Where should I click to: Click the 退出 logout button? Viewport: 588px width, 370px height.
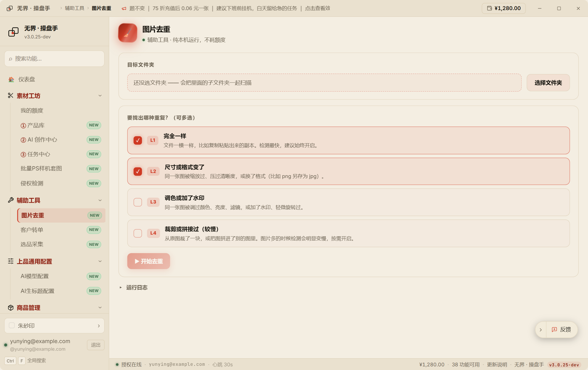[x=96, y=345]
